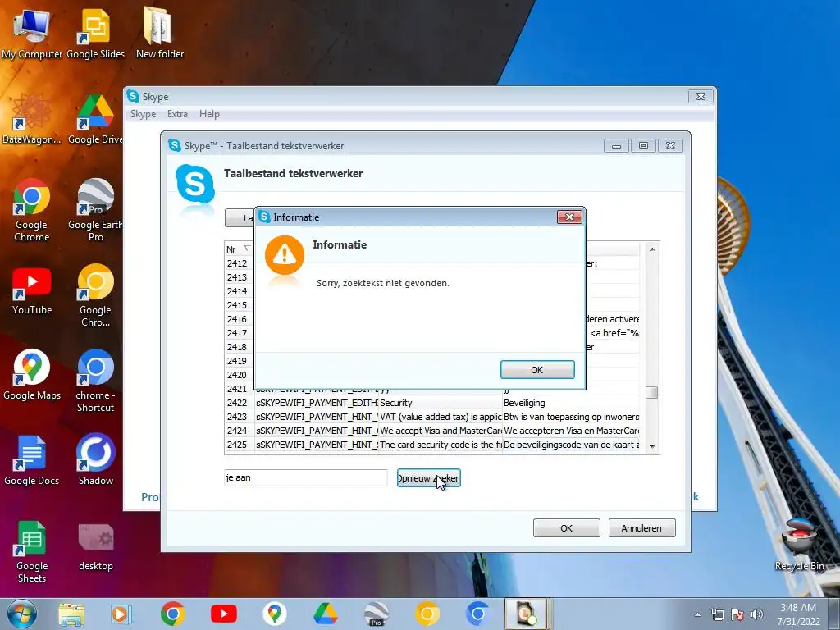
Task: Close the main Skype window
Action: [701, 97]
